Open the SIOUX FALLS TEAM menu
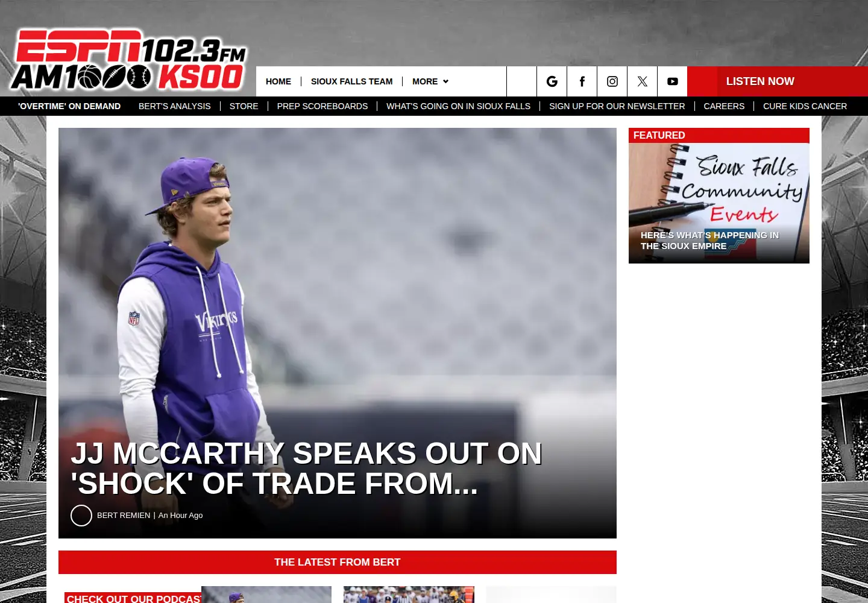868x603 pixels. pyautogui.click(x=351, y=81)
